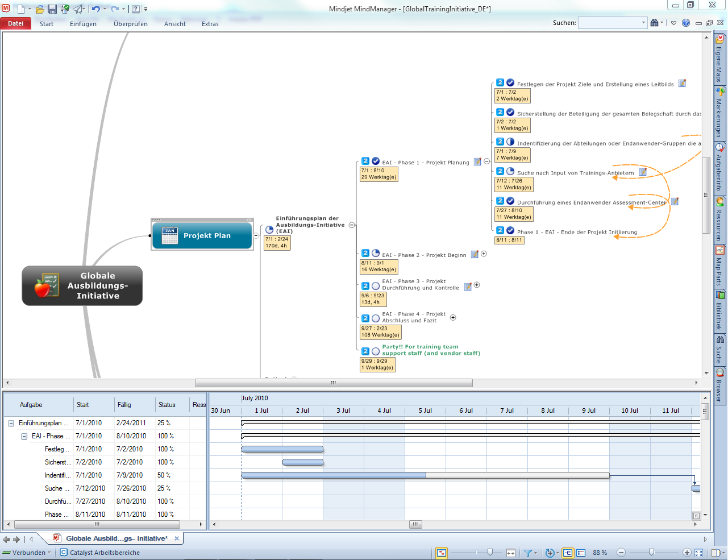The image size is (728, 560).
Task: Click the zoom in plus icon
Action: (687, 553)
